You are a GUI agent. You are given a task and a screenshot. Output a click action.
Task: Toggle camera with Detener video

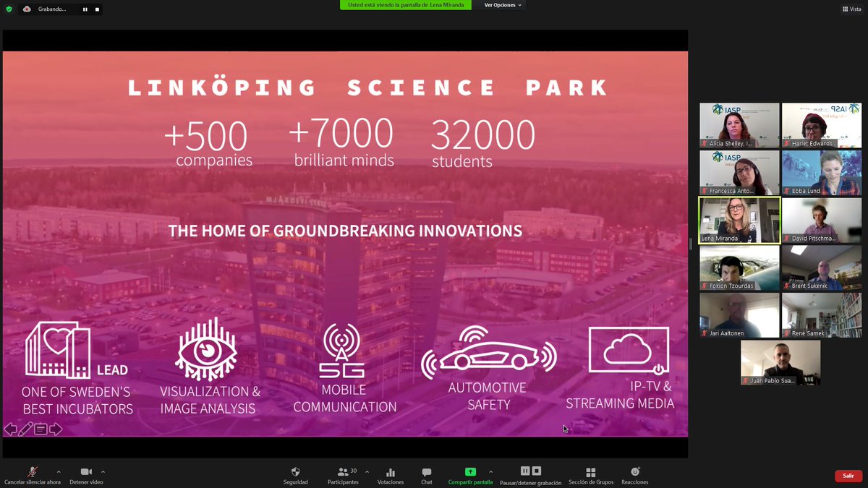click(86, 475)
